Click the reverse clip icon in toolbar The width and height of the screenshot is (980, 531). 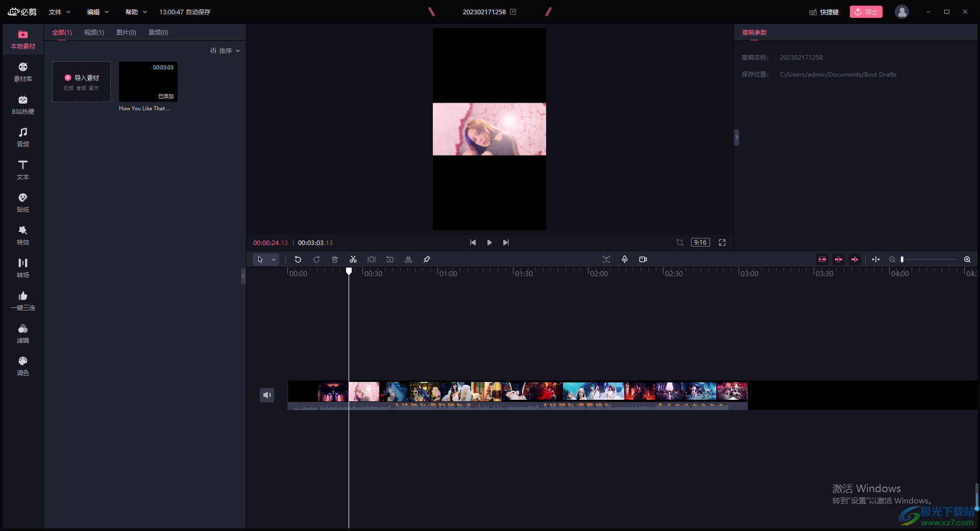(x=390, y=259)
